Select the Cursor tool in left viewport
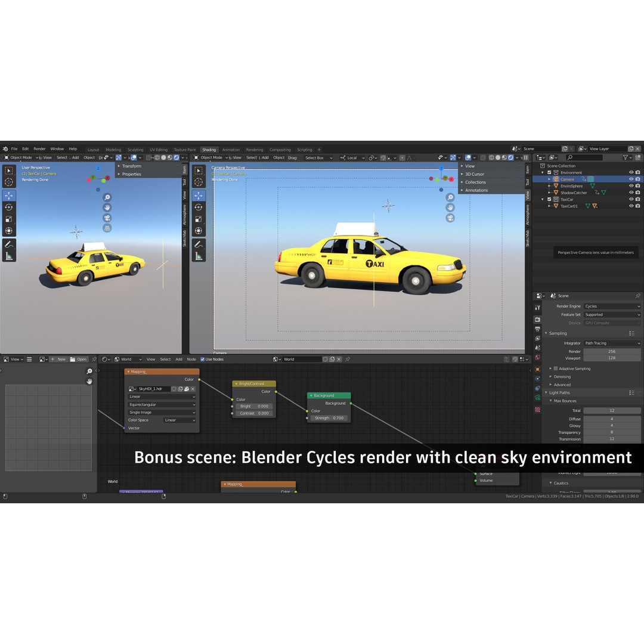This screenshot has height=644, width=644. pyautogui.click(x=8, y=182)
